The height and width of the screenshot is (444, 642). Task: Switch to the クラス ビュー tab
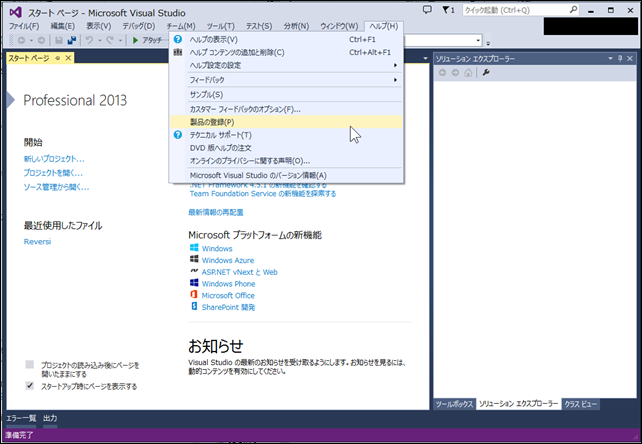click(581, 404)
